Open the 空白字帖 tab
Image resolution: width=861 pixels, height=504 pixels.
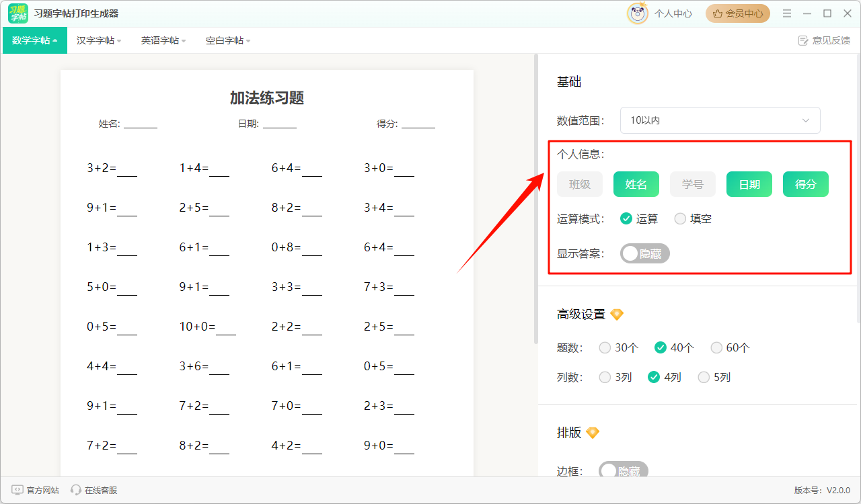[228, 40]
